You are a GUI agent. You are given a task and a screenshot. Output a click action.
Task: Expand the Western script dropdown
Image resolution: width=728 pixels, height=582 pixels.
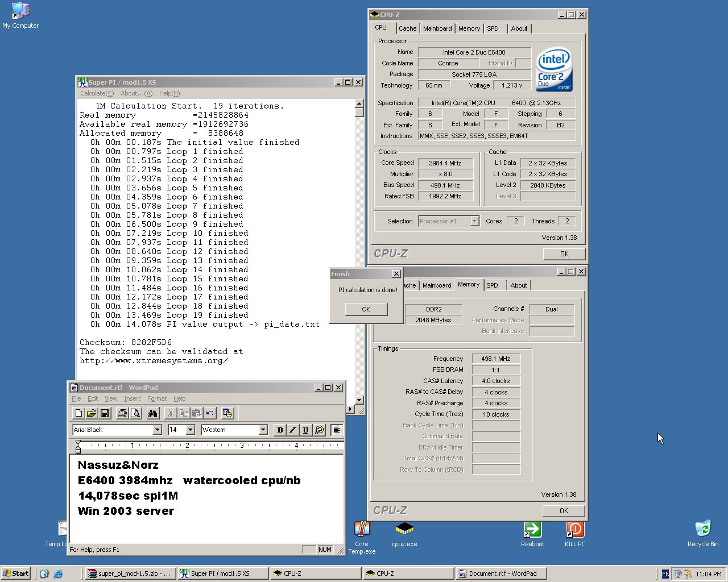(x=263, y=430)
